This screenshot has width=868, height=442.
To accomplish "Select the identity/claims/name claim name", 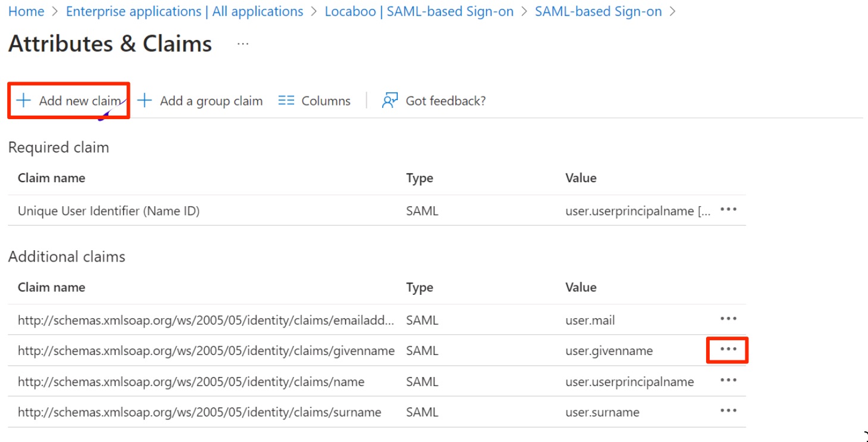I will [x=191, y=382].
